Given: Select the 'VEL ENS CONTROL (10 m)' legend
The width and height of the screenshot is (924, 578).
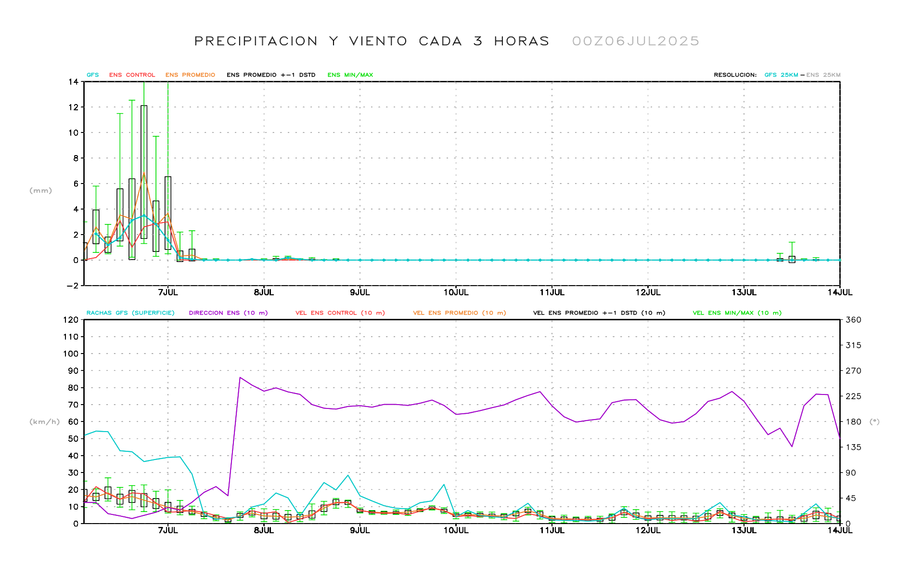Looking at the screenshot, I should coord(340,313).
